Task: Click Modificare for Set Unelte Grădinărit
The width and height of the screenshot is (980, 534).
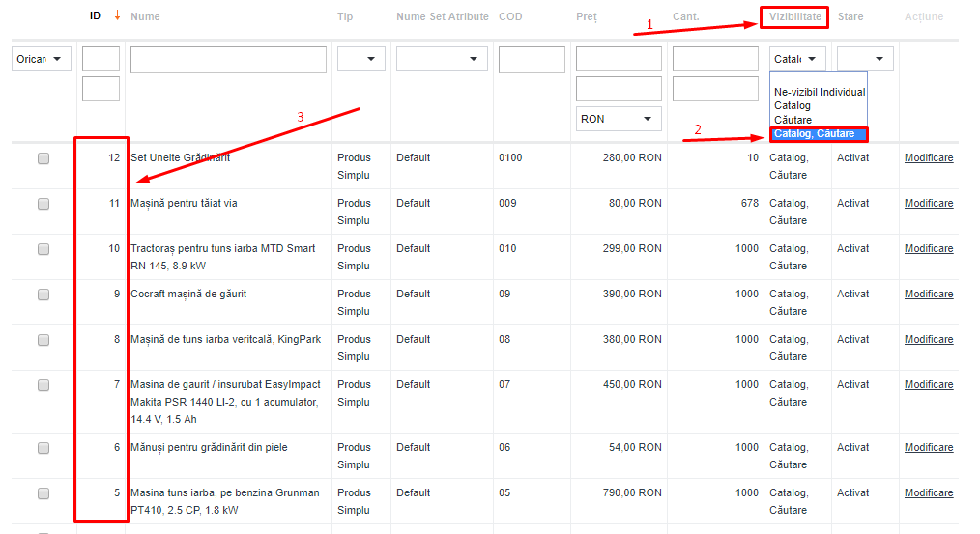Action: (929, 158)
